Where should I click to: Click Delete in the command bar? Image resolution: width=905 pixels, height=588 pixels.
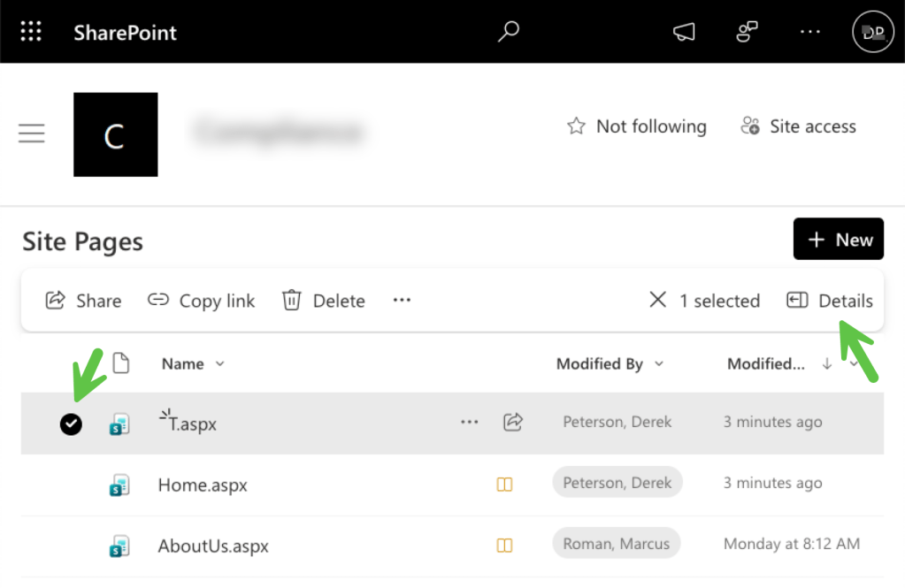324,301
